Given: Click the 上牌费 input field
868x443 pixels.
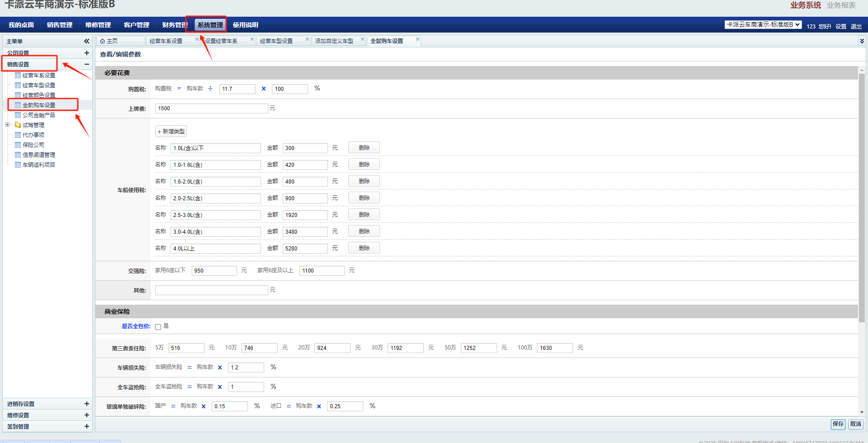Looking at the screenshot, I should (211, 108).
